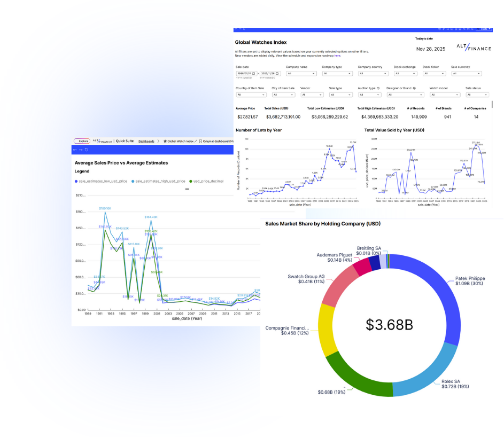Click the info icon beside Auction type

[x=378, y=88]
